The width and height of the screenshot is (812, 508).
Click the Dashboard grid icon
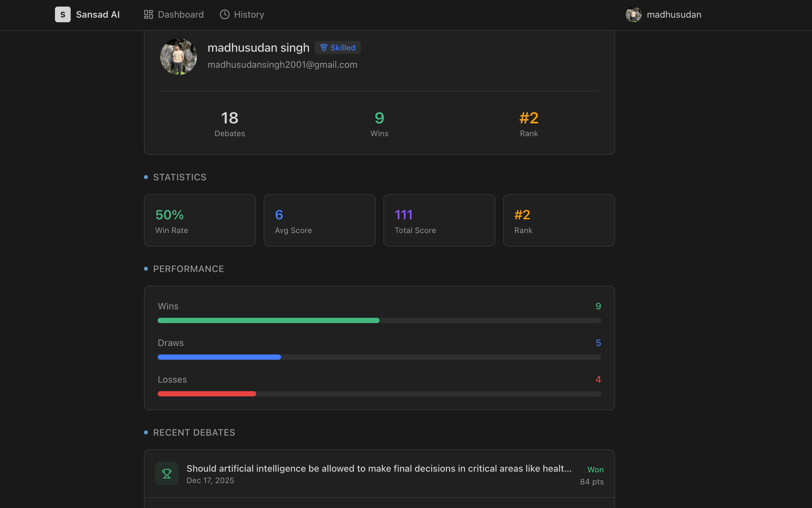(148, 14)
